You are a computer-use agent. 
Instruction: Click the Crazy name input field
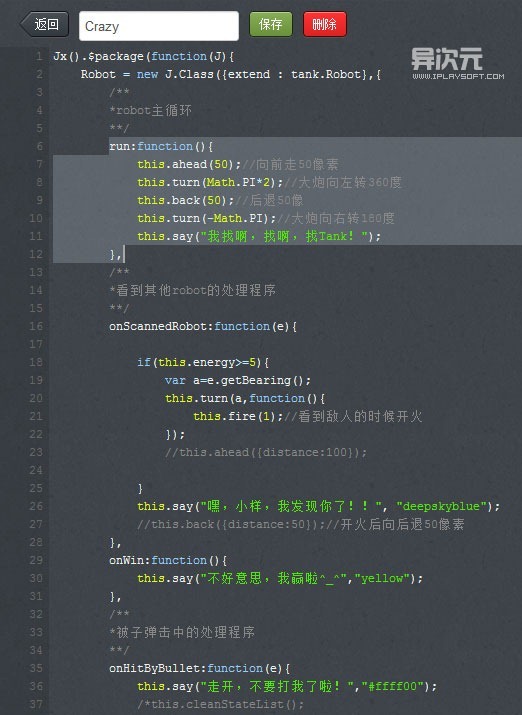[159, 26]
